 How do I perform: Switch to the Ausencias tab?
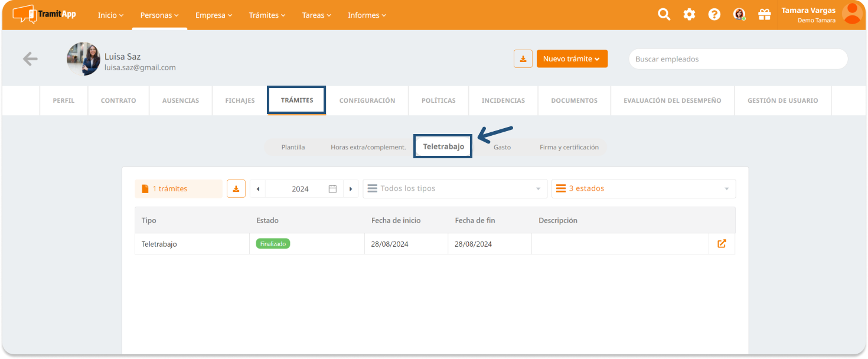181,100
